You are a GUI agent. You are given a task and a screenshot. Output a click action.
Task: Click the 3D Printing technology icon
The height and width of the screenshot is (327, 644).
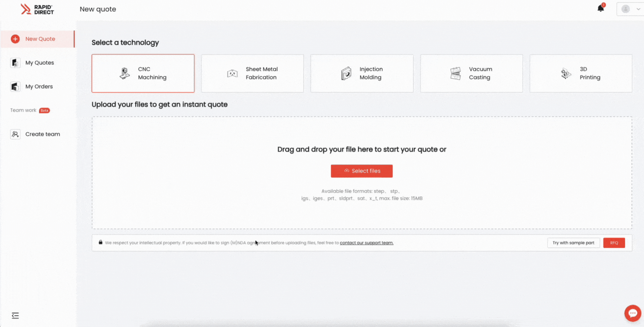click(x=566, y=73)
